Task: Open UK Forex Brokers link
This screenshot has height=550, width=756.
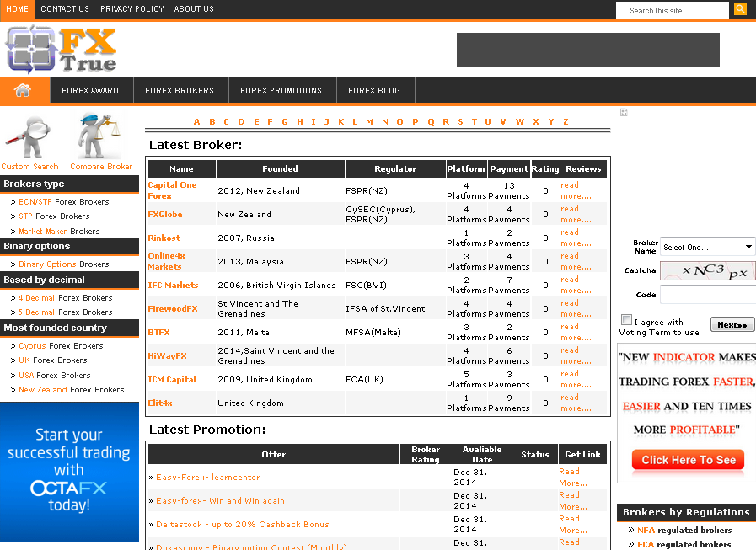Action: coord(52,360)
